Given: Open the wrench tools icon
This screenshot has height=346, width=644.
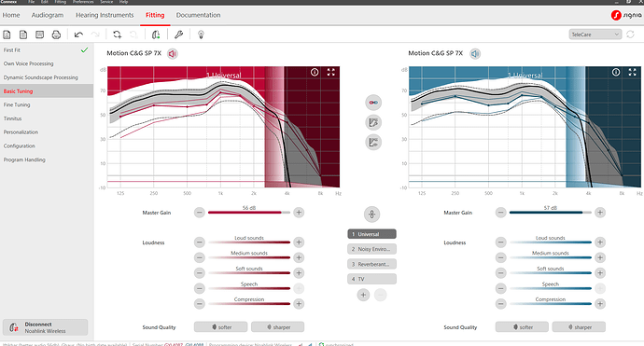Looking at the screenshot, I should point(178,35).
